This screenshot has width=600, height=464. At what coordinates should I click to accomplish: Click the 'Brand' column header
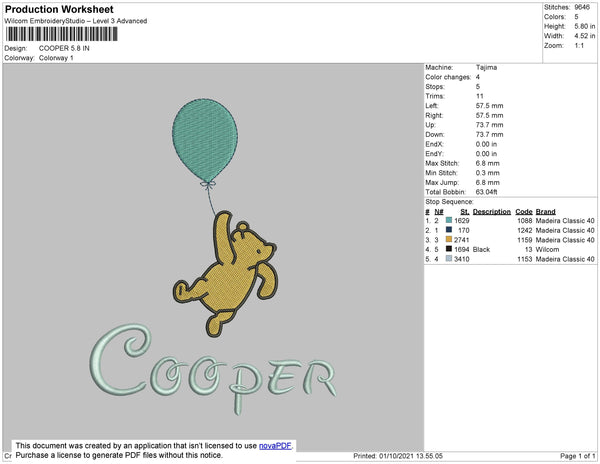coord(545,212)
